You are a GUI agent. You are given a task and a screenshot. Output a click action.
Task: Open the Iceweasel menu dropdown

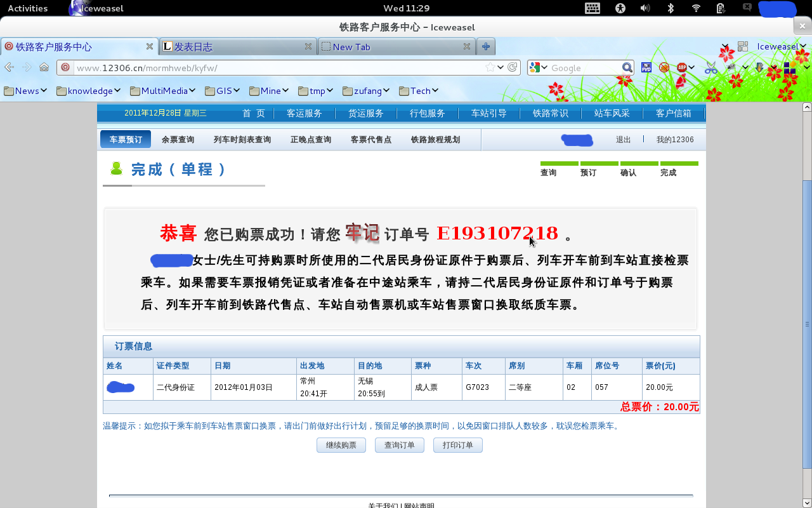click(x=781, y=46)
